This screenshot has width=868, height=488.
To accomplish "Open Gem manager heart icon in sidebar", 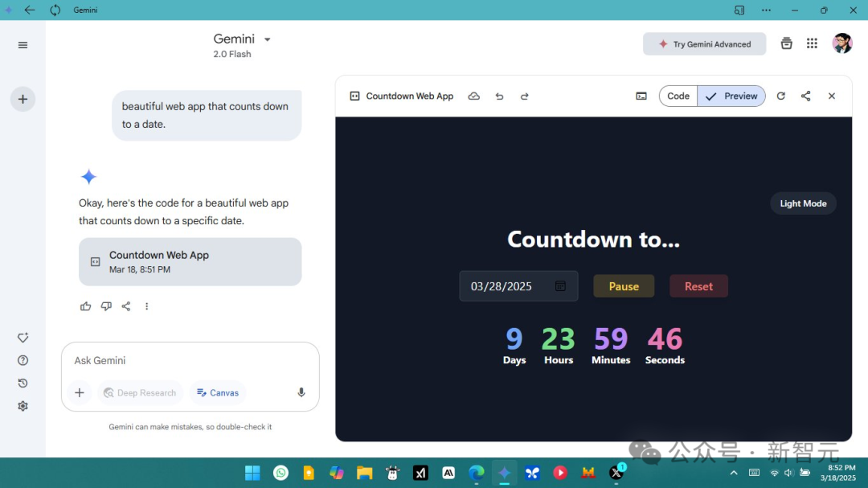I will tap(23, 338).
